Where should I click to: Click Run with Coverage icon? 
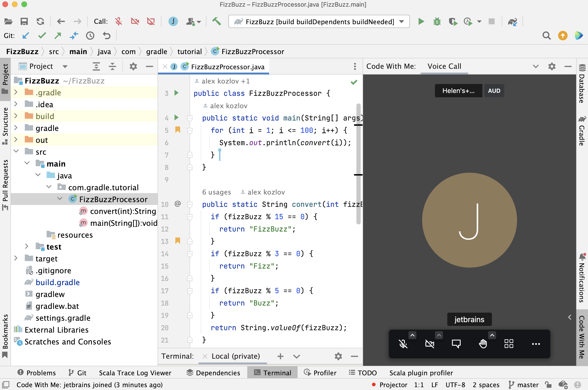453,22
